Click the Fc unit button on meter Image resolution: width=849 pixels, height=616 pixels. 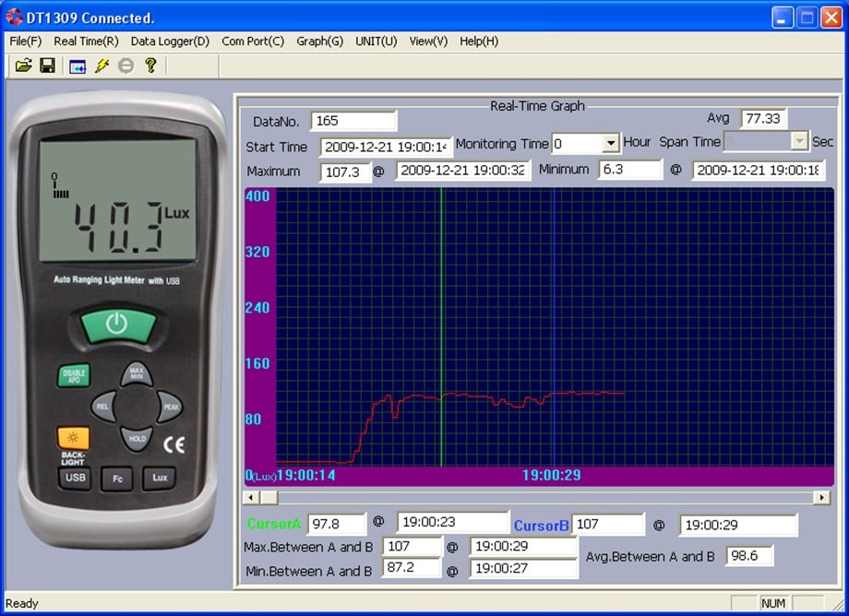click(x=117, y=479)
